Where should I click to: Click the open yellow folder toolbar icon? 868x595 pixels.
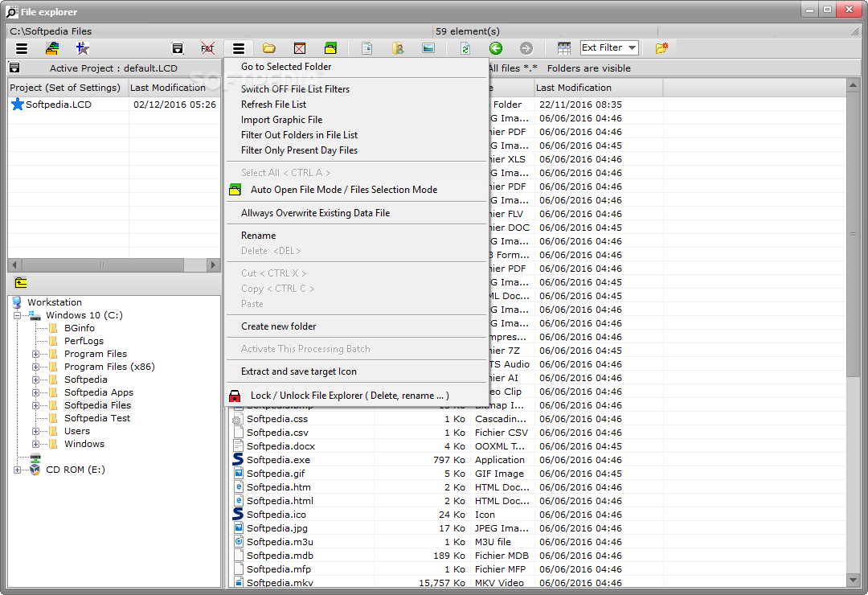(269, 48)
